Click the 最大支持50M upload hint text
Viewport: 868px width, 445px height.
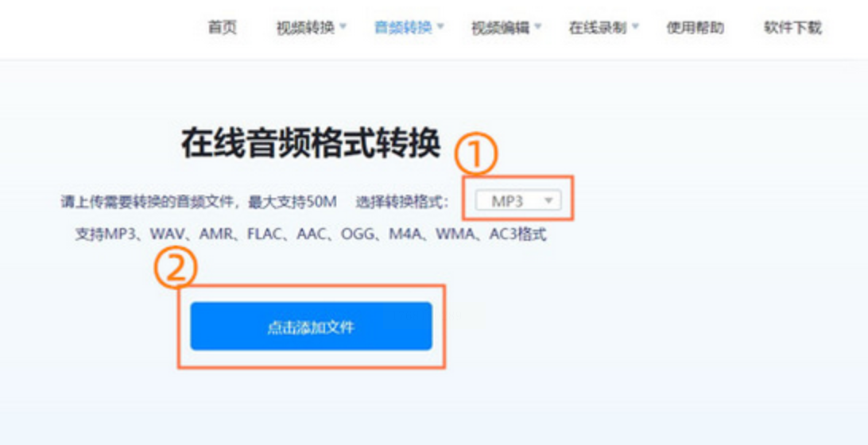[x=293, y=202]
